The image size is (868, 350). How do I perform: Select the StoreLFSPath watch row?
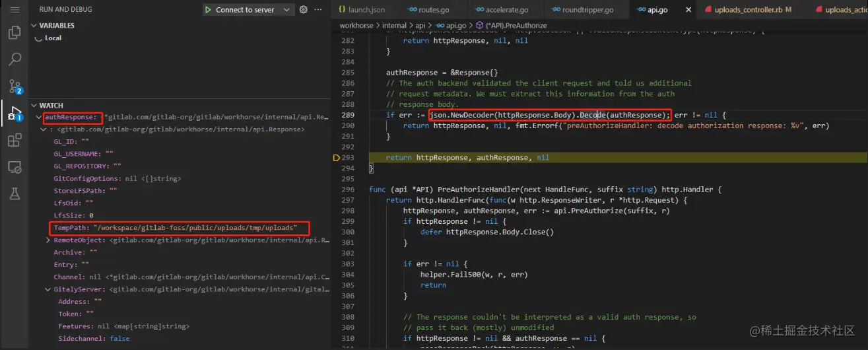click(180, 191)
